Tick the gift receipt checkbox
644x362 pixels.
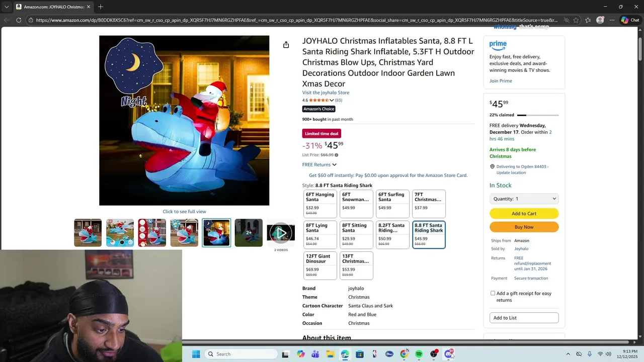[x=493, y=293]
